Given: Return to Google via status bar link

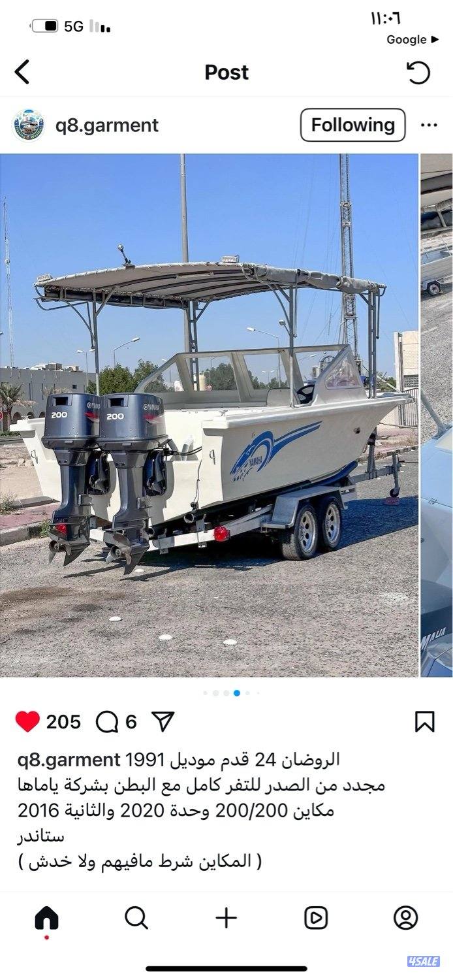Looking at the screenshot, I should point(413,40).
